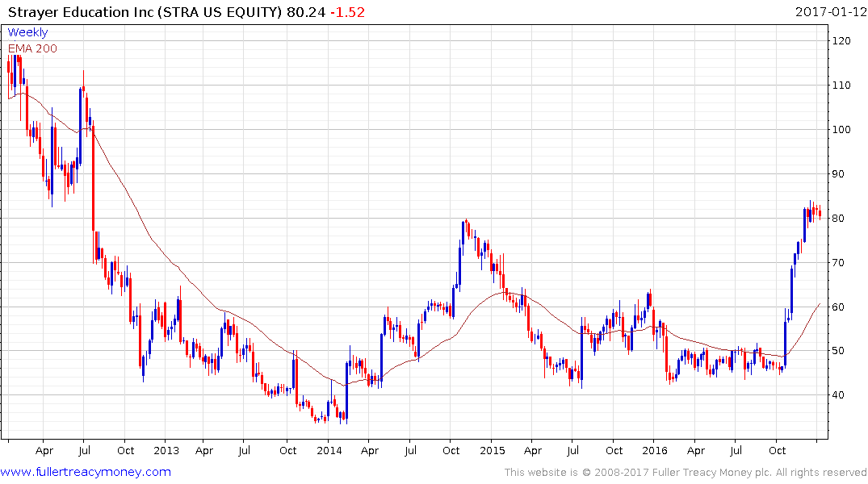
Task: Click the Apr label following 2016
Action: click(696, 451)
